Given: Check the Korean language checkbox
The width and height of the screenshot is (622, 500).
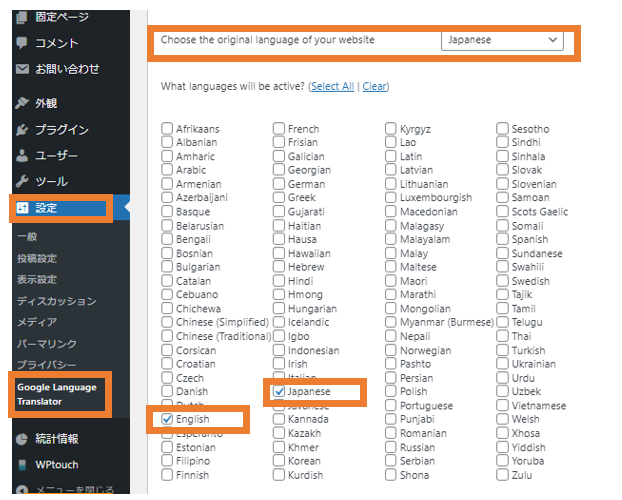Looking at the screenshot, I should (279, 461).
